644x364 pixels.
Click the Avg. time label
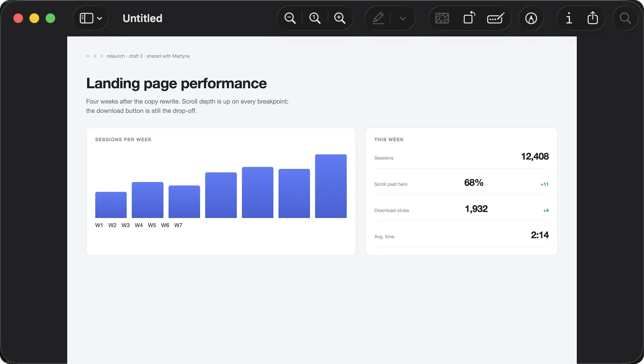point(384,237)
